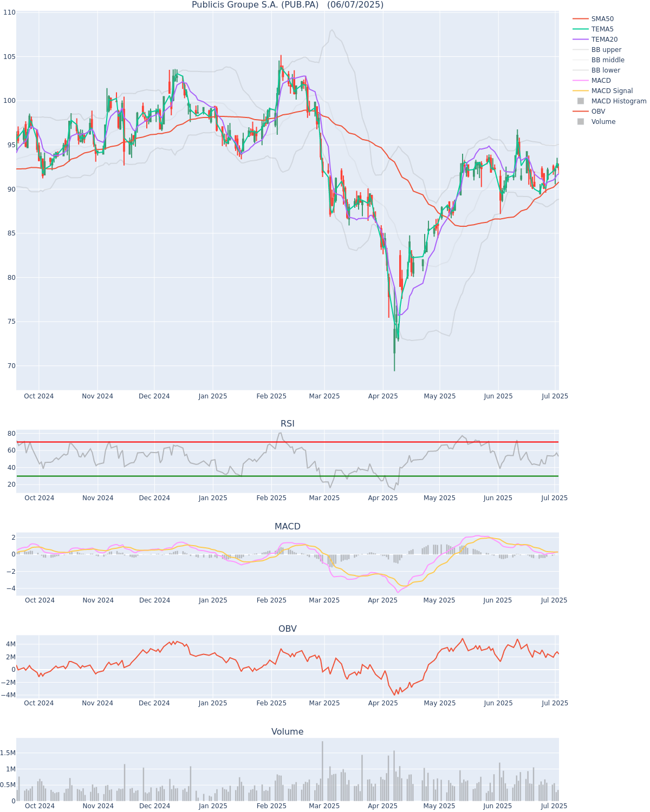
Task: Click the MACD subplot title
Action: tap(288, 527)
